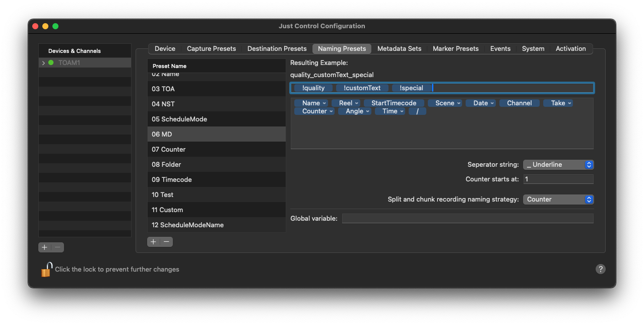644x325 pixels.
Task: Open the Name token dropdown
Action: click(311, 103)
